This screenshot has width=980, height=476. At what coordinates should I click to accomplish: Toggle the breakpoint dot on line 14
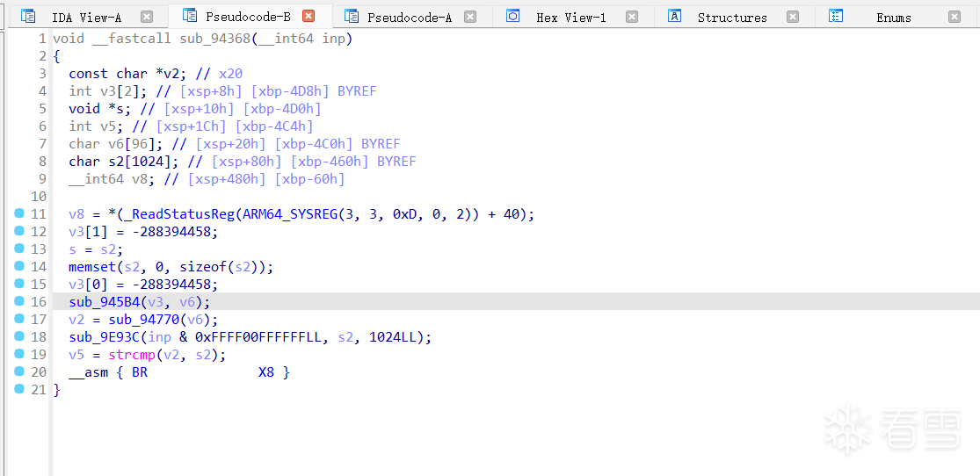(x=19, y=266)
